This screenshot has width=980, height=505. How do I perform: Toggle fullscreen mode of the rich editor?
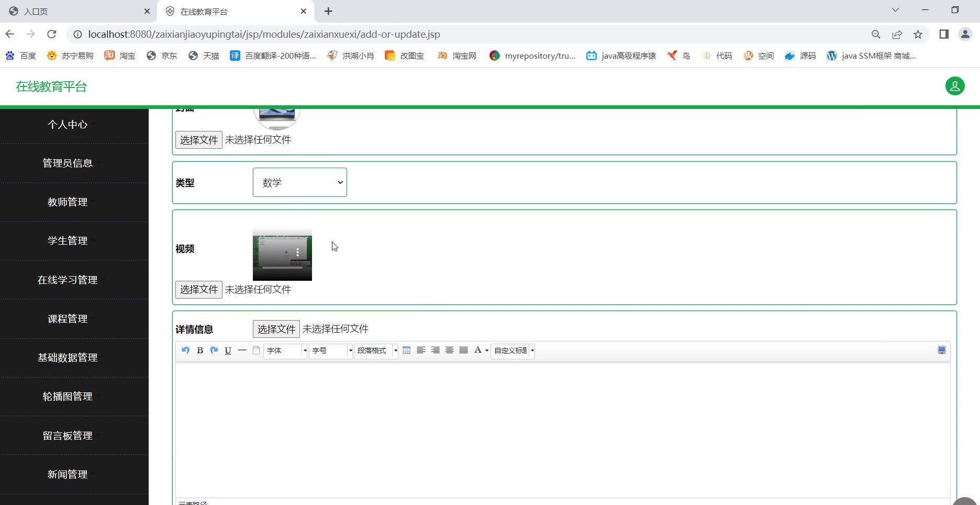[942, 350]
